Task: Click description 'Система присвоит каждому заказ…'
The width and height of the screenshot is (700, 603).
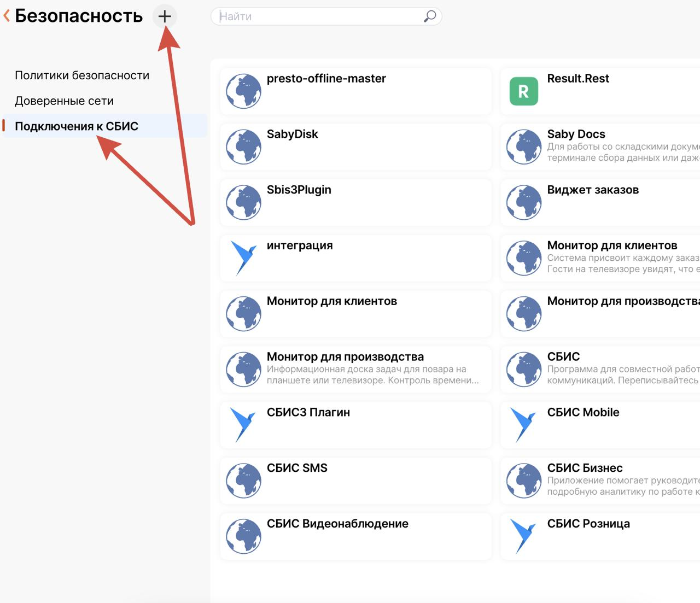Action: [x=623, y=264]
